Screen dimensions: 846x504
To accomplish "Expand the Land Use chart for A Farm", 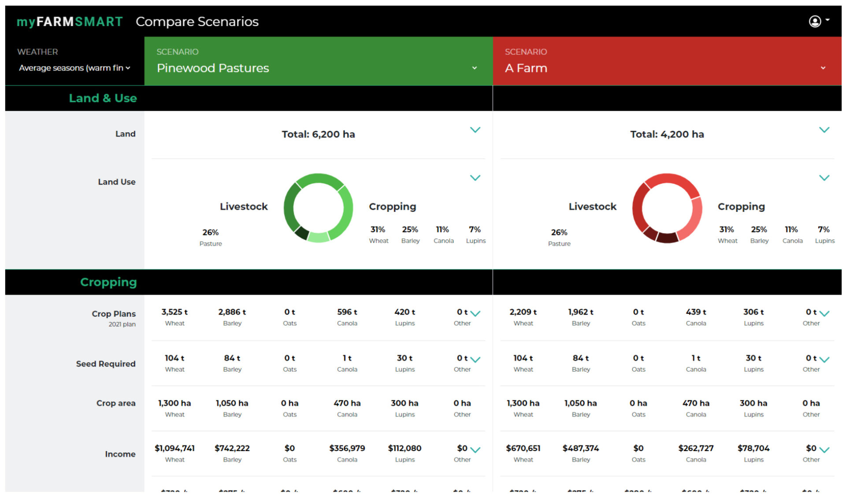I will click(824, 178).
